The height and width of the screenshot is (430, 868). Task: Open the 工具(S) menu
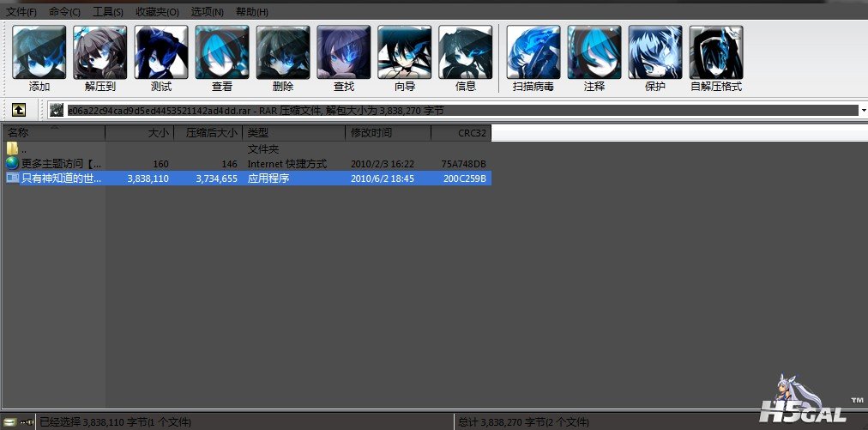108,12
